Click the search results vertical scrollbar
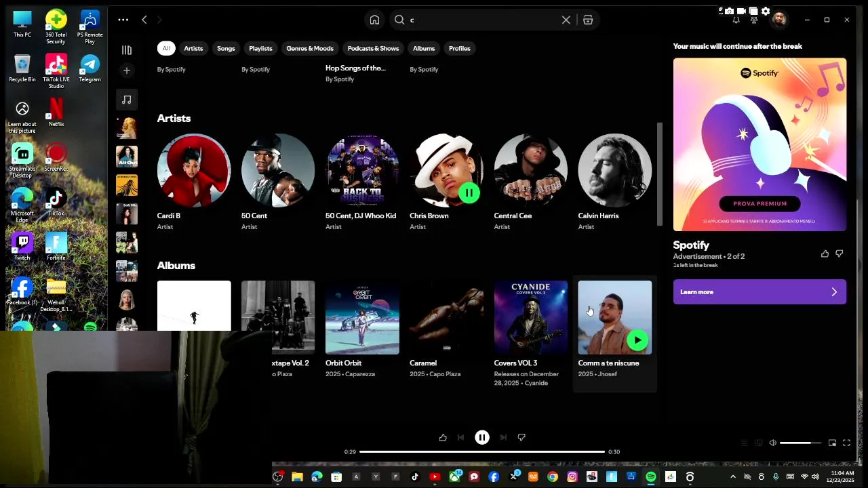Image resolution: width=868 pixels, height=488 pixels. pyautogui.click(x=660, y=174)
